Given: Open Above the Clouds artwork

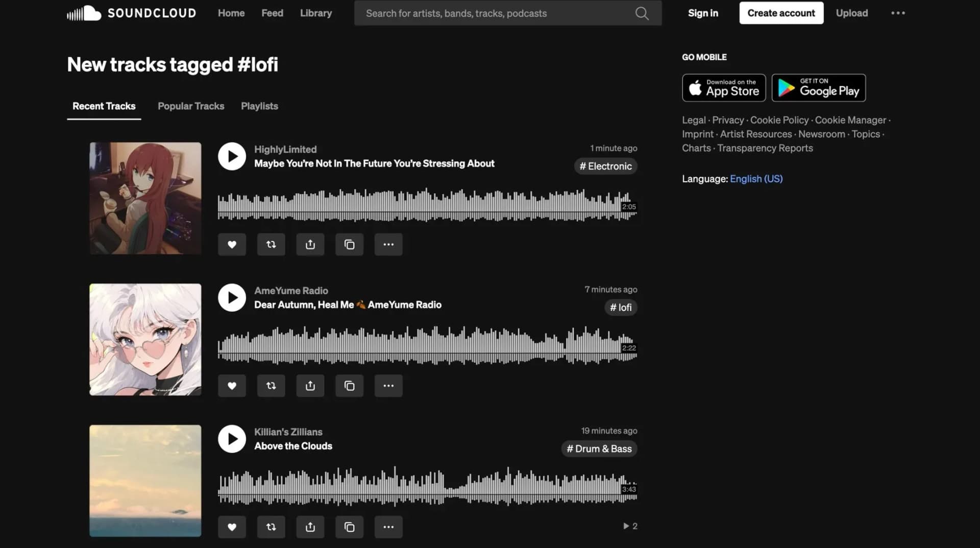Looking at the screenshot, I should click(145, 481).
